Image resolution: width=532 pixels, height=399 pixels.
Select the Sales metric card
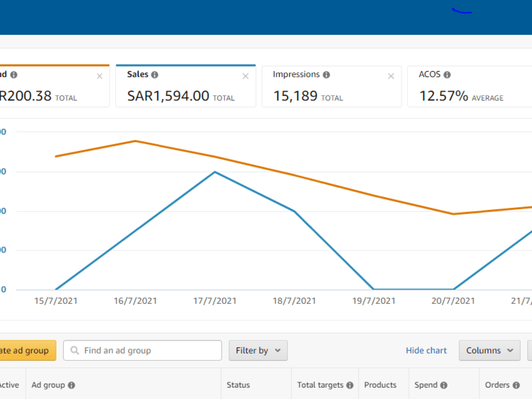[186, 86]
